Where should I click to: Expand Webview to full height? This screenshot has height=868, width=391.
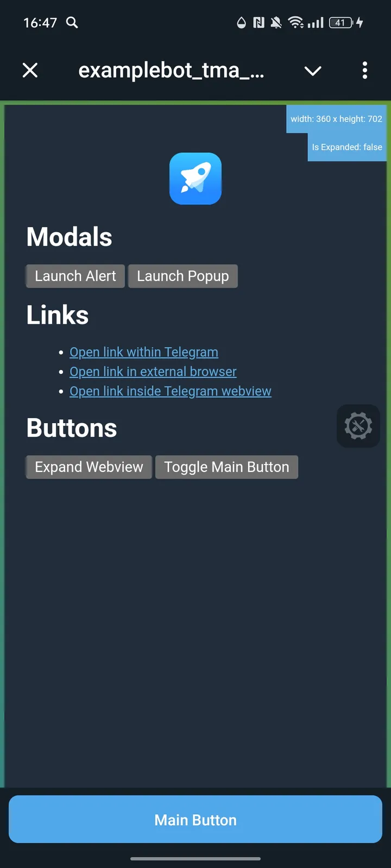tap(89, 467)
